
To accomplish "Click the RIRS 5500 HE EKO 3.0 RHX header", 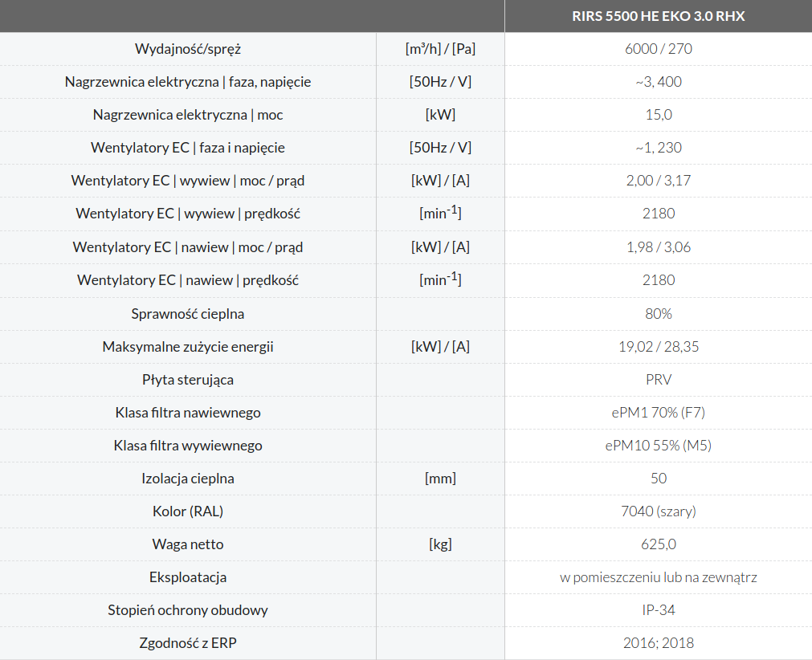I will (658, 16).
